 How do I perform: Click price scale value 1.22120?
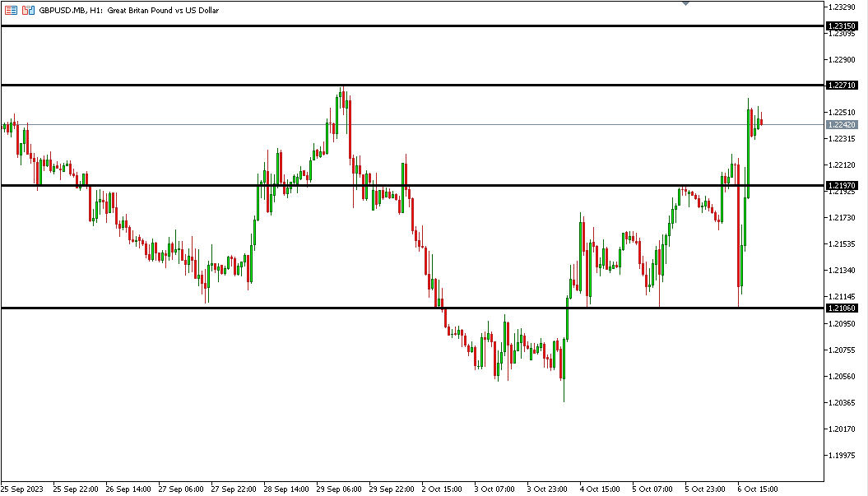pos(842,165)
